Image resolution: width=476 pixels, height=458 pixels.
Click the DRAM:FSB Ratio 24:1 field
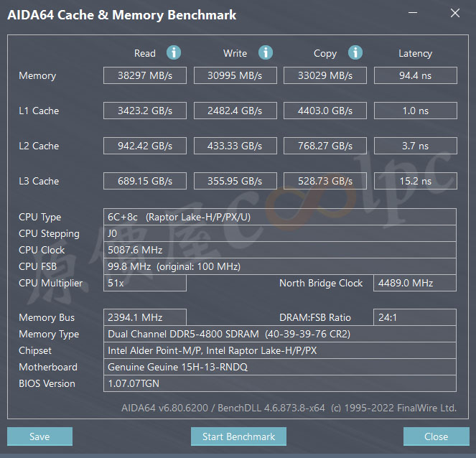(x=415, y=317)
